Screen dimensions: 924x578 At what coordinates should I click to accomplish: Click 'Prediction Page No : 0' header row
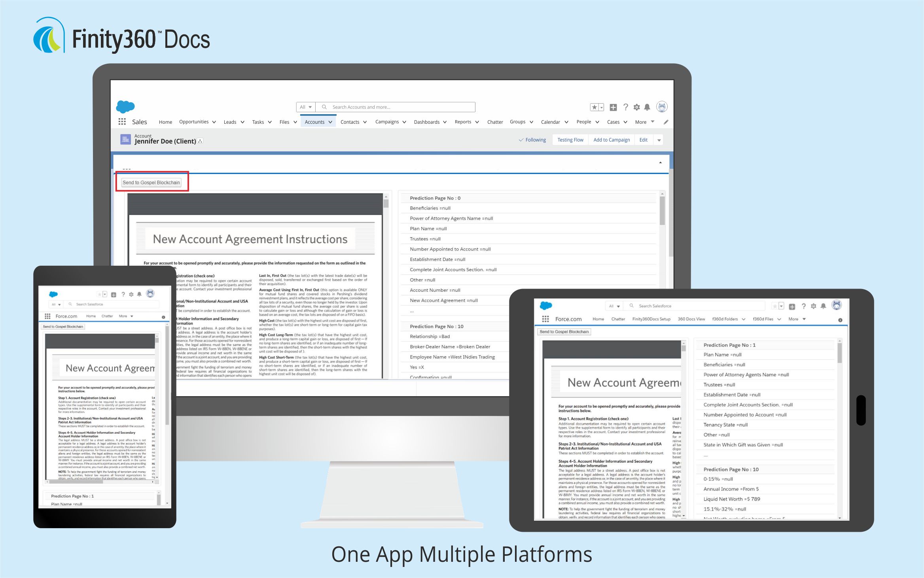click(x=528, y=198)
